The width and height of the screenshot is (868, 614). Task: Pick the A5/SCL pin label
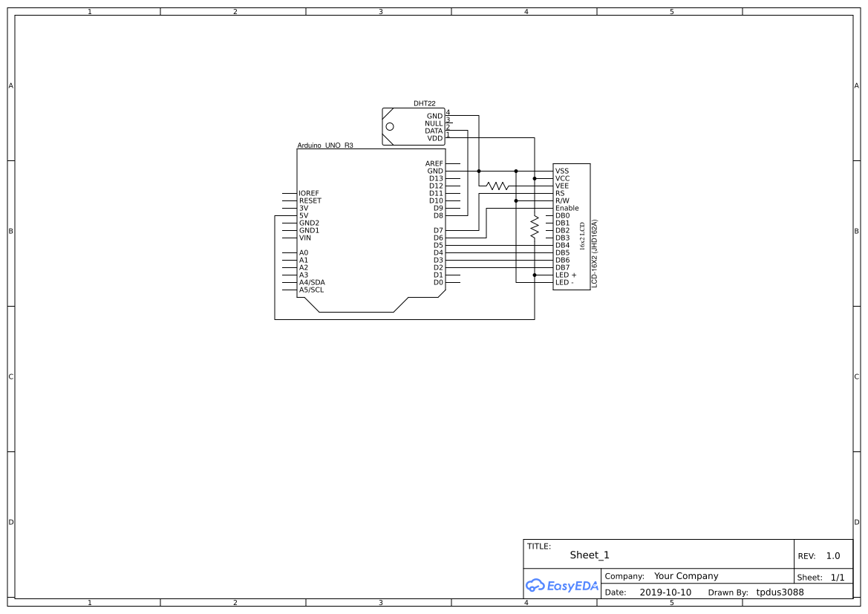(312, 290)
